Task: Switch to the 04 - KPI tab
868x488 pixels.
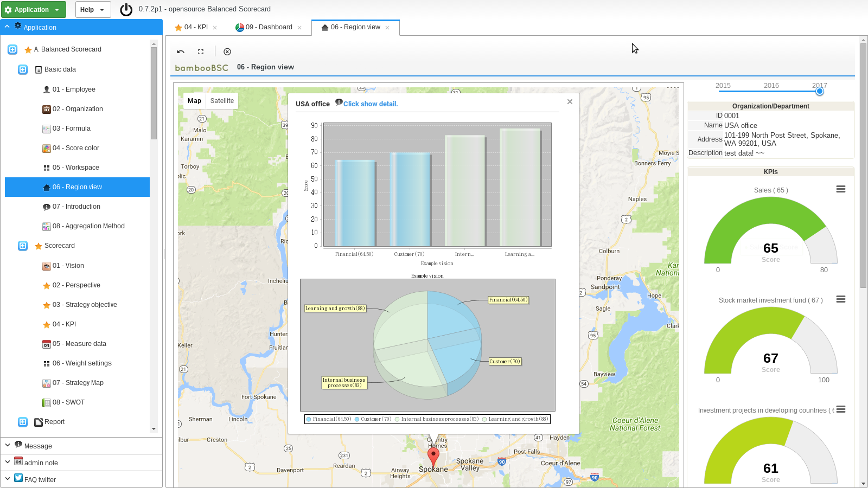Action: click(195, 27)
